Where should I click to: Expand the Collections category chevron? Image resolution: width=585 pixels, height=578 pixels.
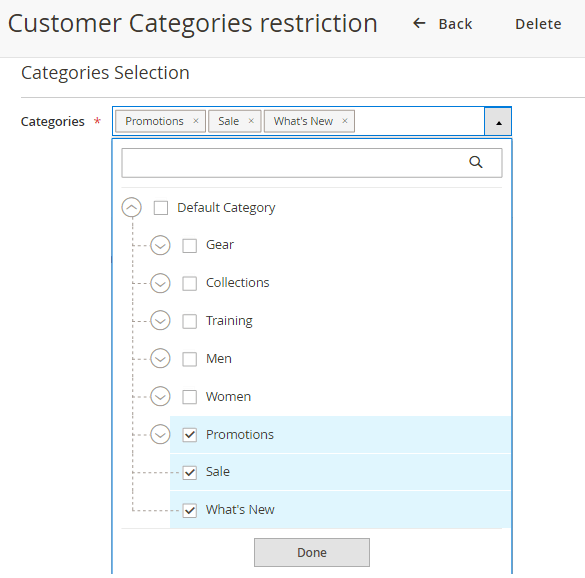click(160, 283)
